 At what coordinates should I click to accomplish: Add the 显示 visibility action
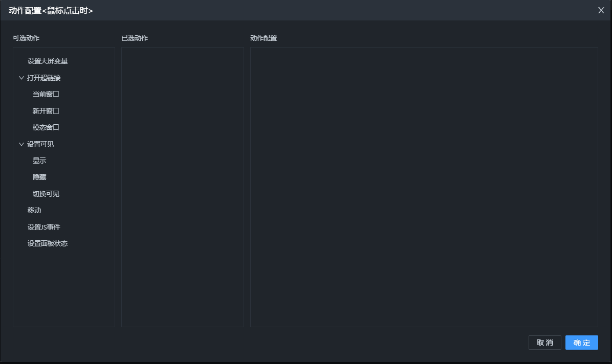(39, 161)
